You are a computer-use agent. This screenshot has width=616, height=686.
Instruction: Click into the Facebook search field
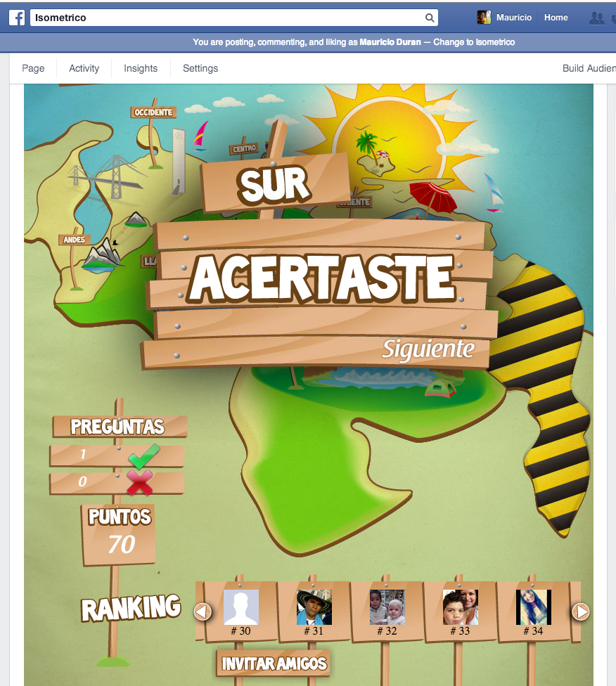pos(225,18)
